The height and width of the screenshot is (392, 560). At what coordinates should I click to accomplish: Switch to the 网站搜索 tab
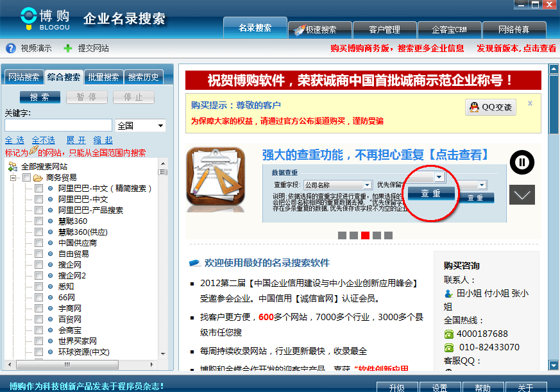(24, 77)
